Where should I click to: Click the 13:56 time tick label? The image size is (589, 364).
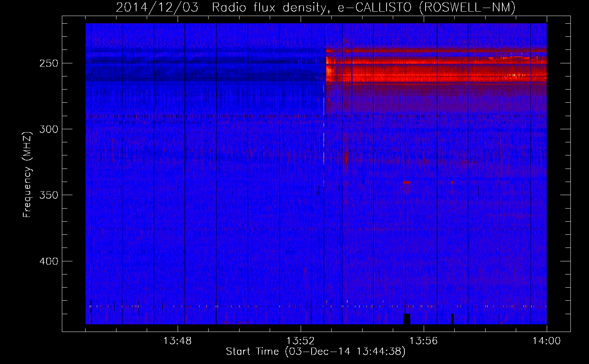423,341
